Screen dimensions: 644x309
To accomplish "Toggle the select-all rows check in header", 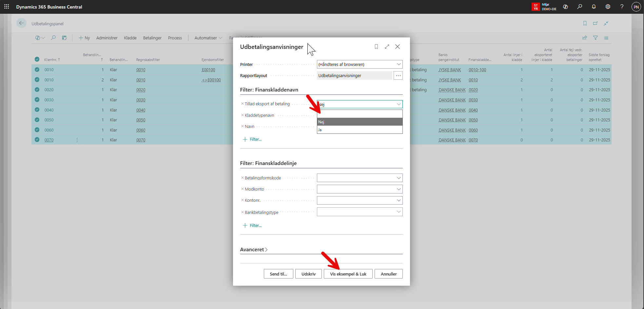I will point(37,59).
